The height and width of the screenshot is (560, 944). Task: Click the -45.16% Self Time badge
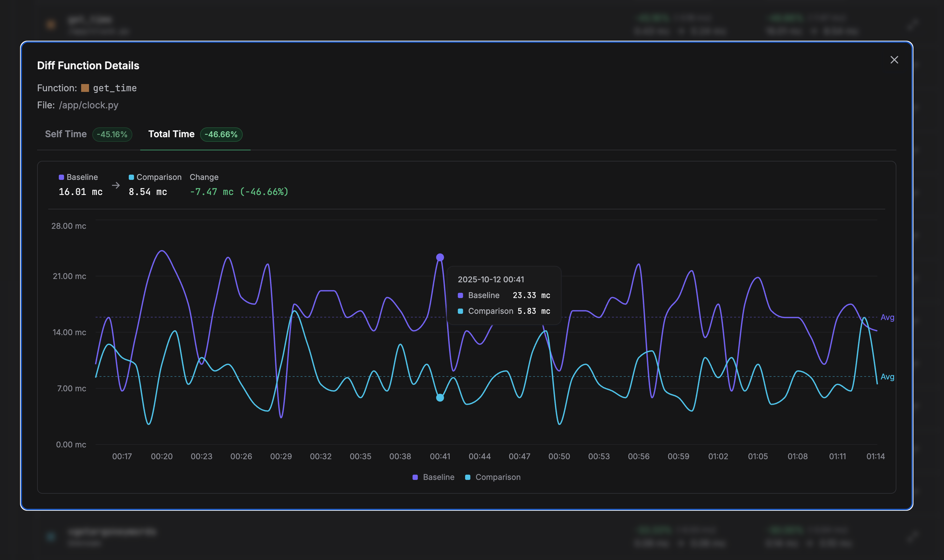click(x=112, y=135)
